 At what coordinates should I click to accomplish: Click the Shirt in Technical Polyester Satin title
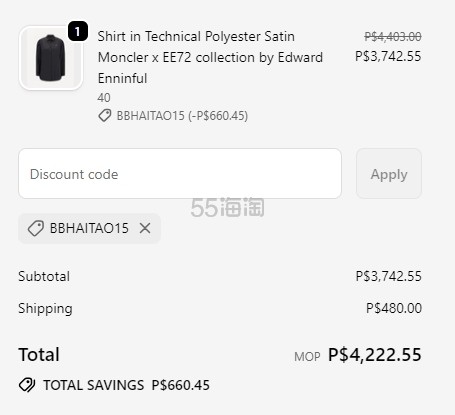pyautogui.click(x=196, y=36)
